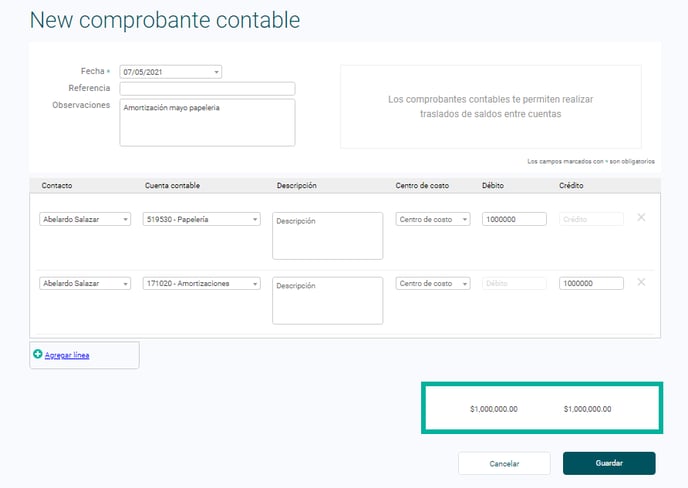Open Centro de costo dropdown in Papelería row
The height and width of the screenshot is (488, 688).
coord(433,219)
